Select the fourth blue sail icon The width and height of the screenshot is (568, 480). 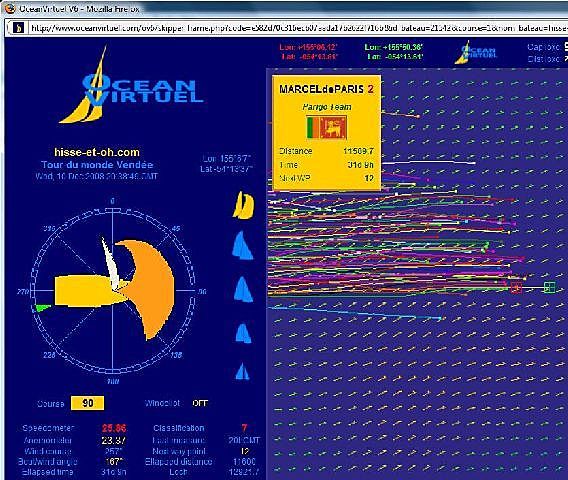click(243, 333)
